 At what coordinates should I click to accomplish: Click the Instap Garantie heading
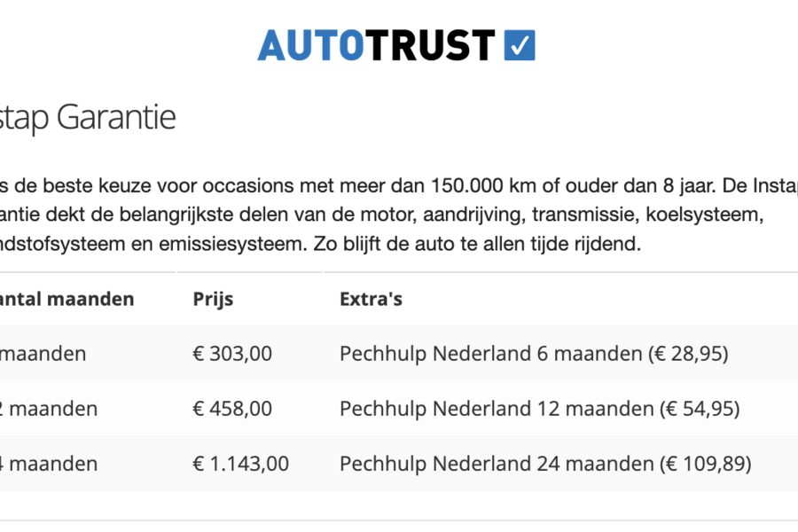88,117
